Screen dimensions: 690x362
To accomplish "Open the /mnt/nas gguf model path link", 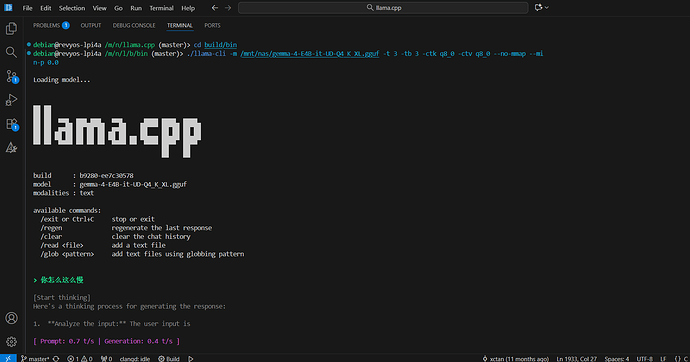I will tap(310, 54).
